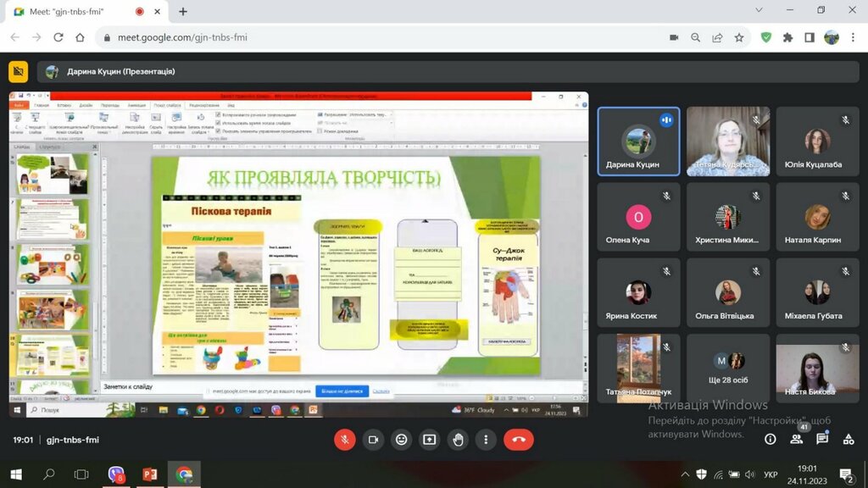Click the yellow stop-presentation icon at top left

(x=19, y=72)
